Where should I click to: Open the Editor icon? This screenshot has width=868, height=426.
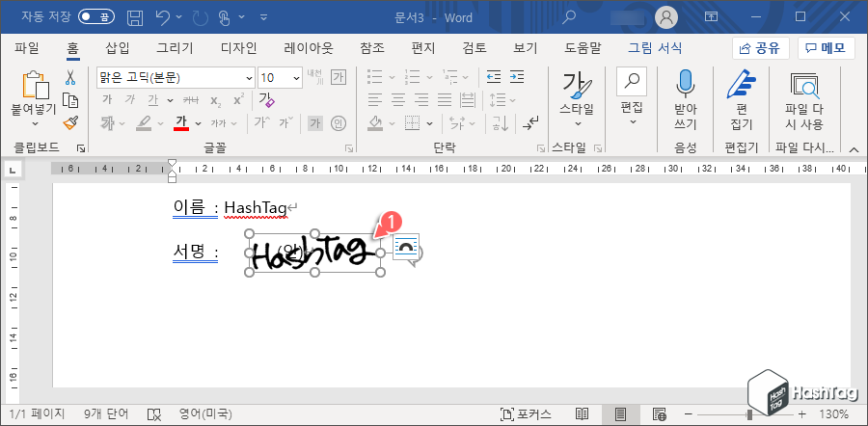(x=741, y=83)
